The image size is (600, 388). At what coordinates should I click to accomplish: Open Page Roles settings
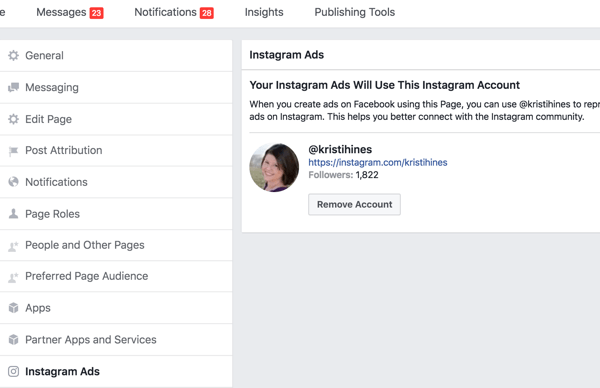click(116, 214)
